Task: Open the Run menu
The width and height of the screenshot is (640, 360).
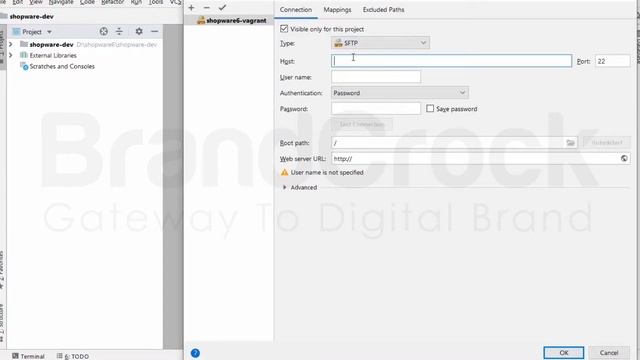Action: click(x=136, y=2)
